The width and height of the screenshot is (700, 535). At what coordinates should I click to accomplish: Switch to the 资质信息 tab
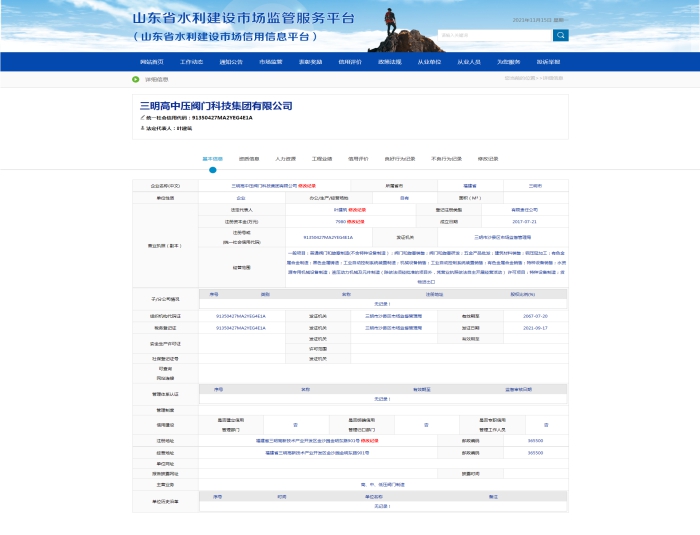pos(249,158)
